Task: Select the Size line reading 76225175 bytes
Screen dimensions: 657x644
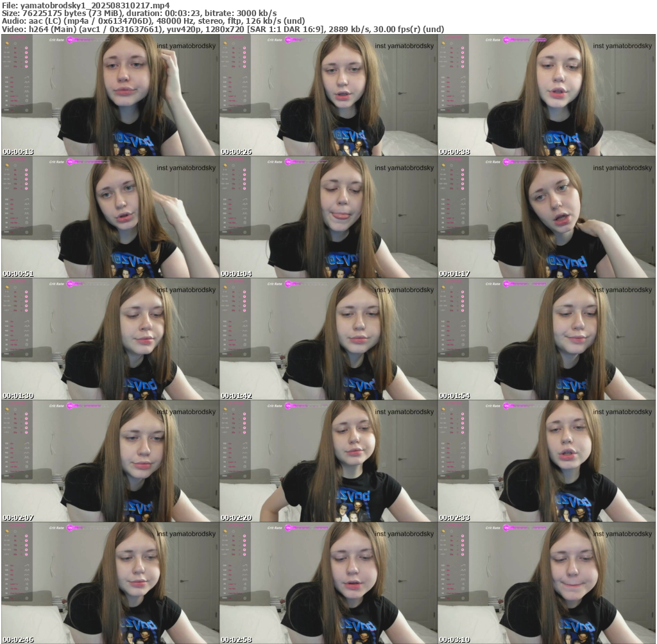Action: click(x=139, y=13)
